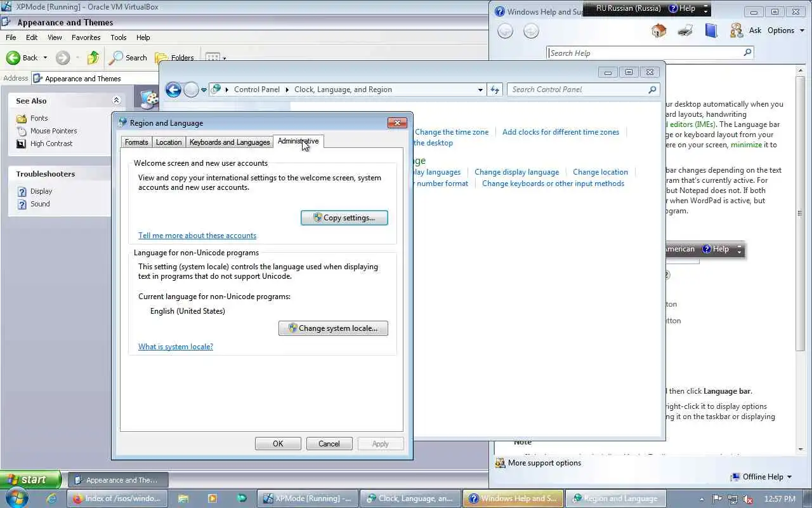812x508 pixels.
Task: Click Add clocks for different time zones
Action: (x=561, y=132)
